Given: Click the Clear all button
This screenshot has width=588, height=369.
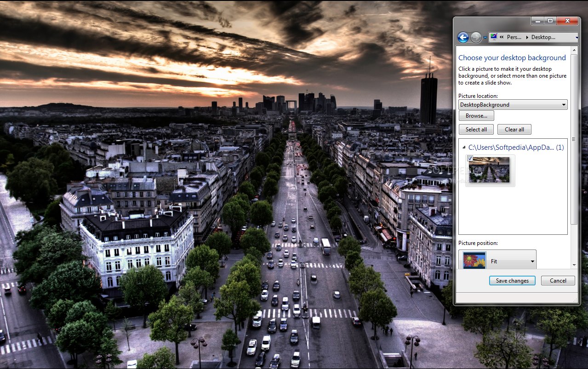Looking at the screenshot, I should [514, 130].
